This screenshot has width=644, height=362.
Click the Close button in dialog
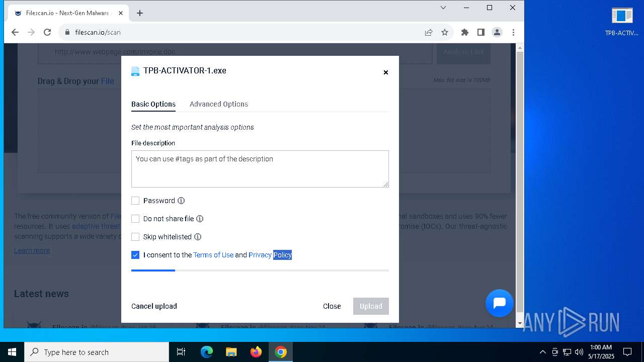[332, 306]
